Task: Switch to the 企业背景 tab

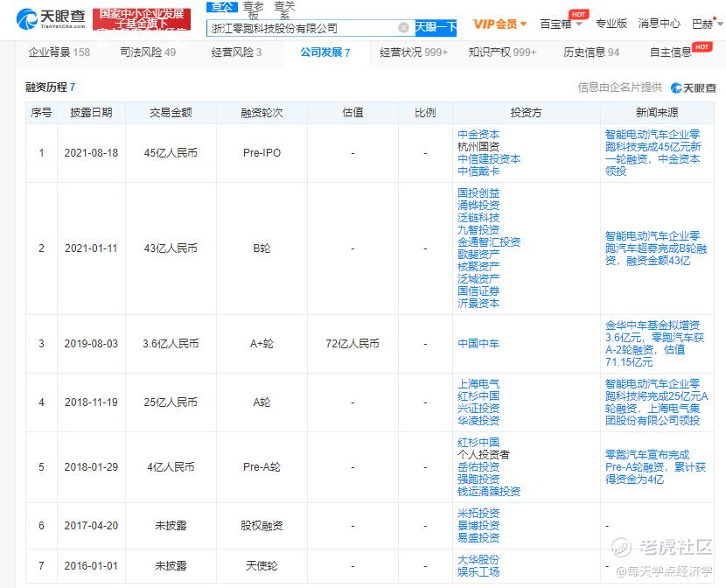Action: coord(59,52)
